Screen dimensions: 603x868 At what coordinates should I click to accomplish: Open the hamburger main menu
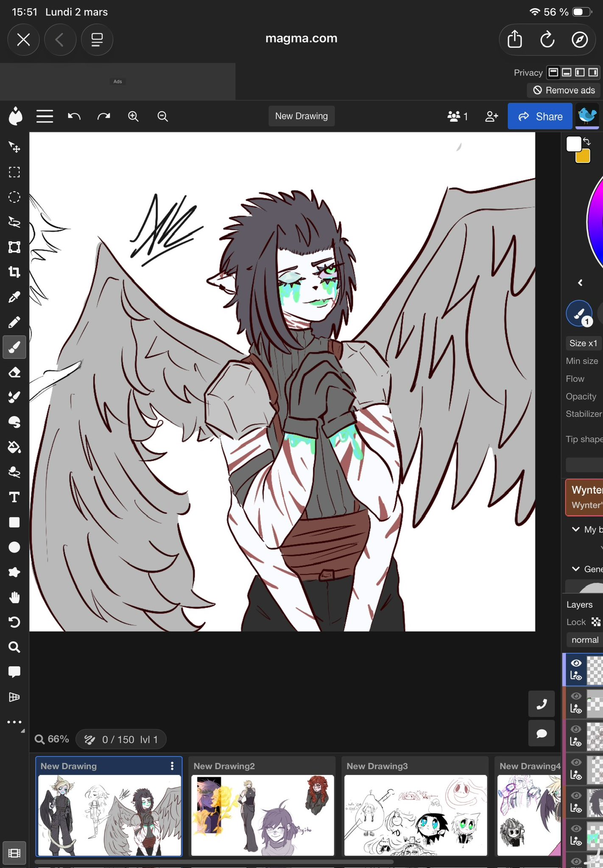tap(45, 116)
